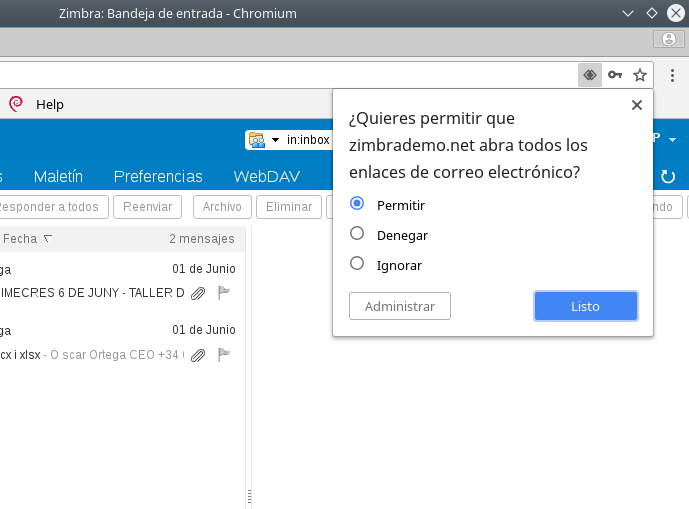Click the browser address bar
Viewport: 689px width, 509px height.
point(288,75)
